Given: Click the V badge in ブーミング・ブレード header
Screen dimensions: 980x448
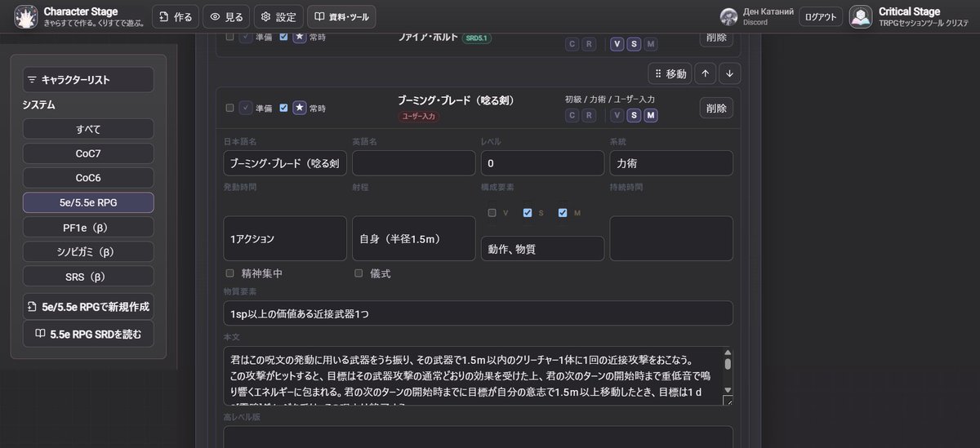Looking at the screenshot, I should pyautogui.click(x=617, y=115).
